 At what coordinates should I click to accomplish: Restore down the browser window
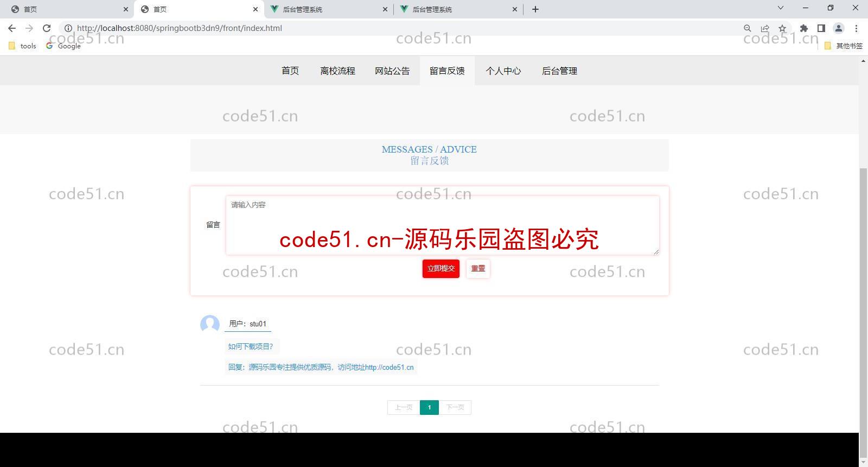831,8
